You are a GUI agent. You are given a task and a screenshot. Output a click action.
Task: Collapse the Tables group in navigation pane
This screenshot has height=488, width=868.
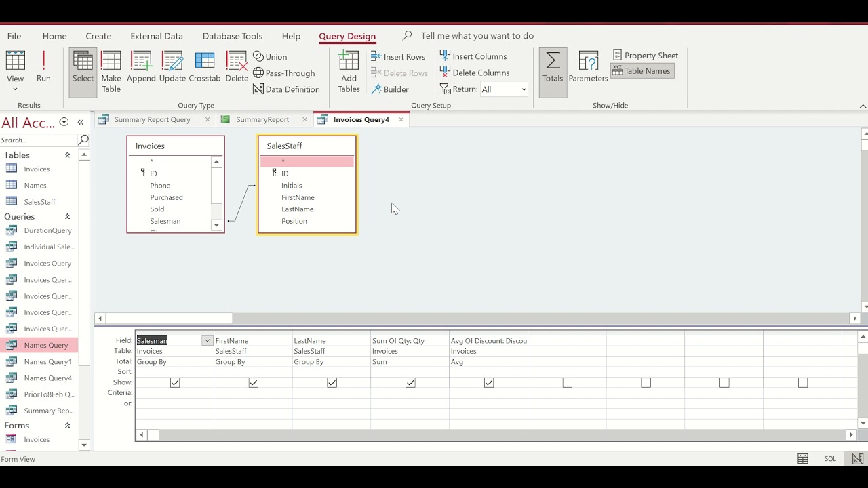[67, 155]
